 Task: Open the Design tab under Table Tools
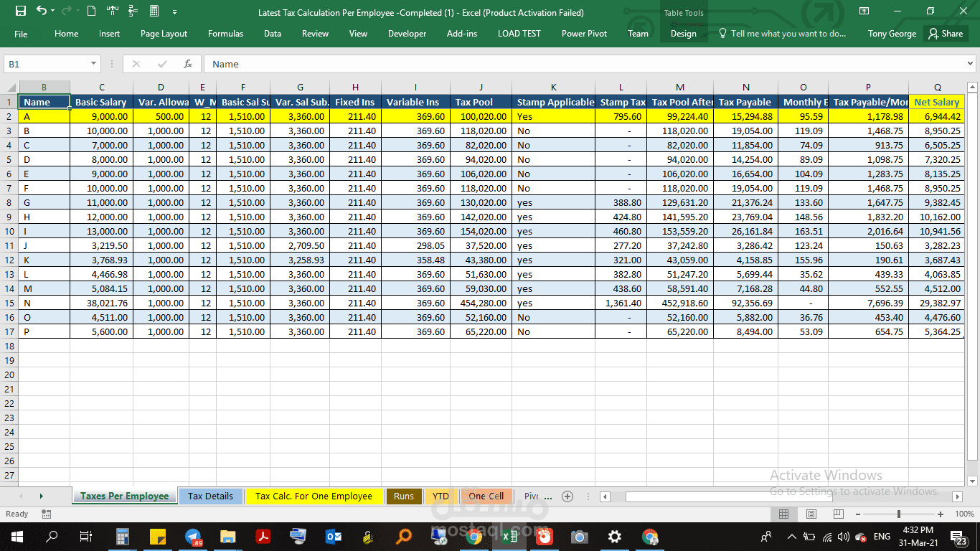(684, 34)
